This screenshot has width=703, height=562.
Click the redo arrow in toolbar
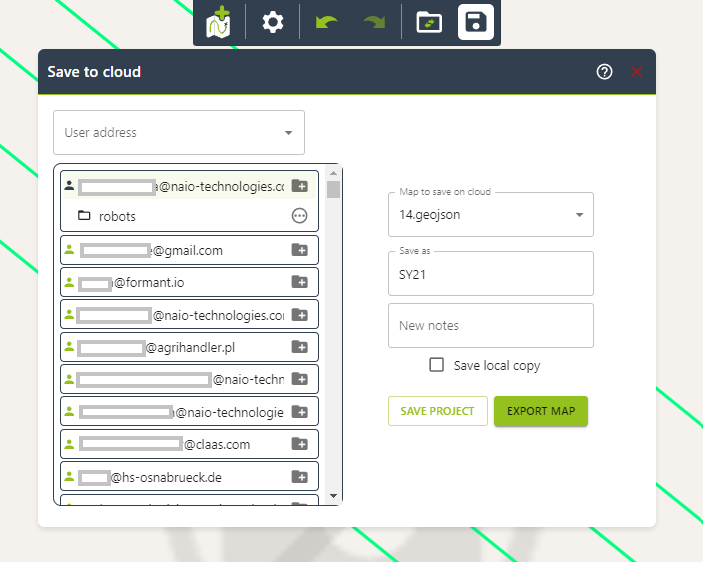[x=375, y=22]
